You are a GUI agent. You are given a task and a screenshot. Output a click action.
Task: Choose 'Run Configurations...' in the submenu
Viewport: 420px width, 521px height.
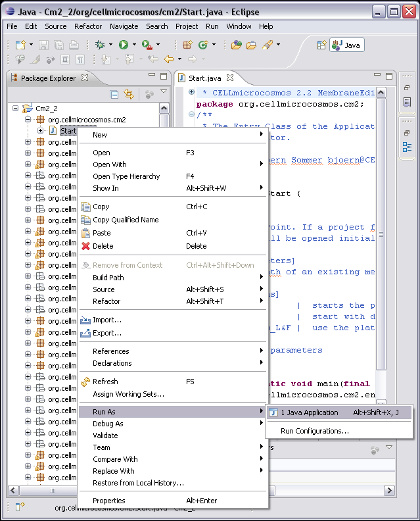tap(314, 431)
